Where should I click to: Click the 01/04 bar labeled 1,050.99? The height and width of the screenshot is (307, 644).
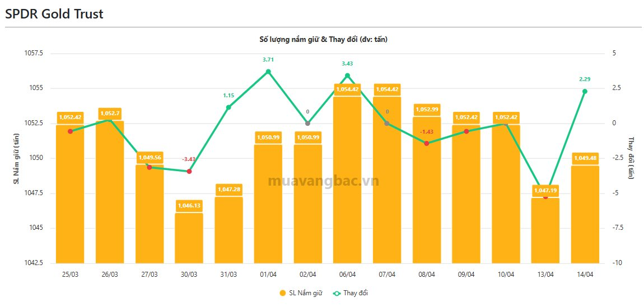click(x=268, y=204)
